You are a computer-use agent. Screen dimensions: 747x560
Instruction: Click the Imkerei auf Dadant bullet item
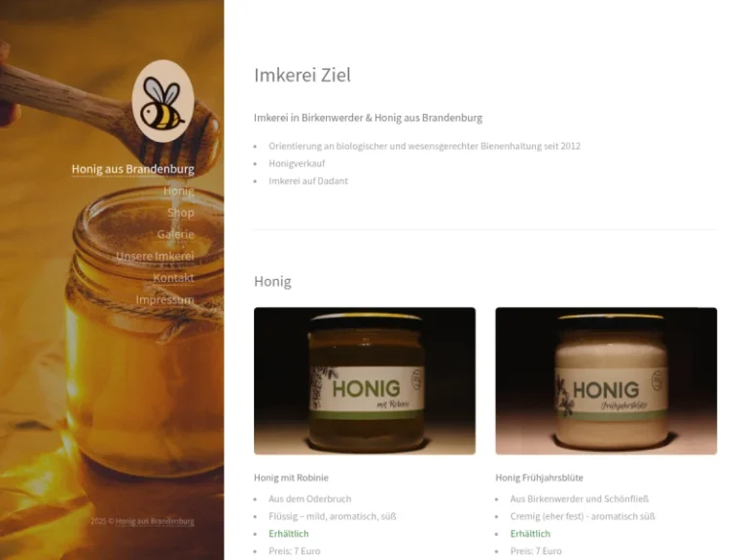(x=308, y=181)
